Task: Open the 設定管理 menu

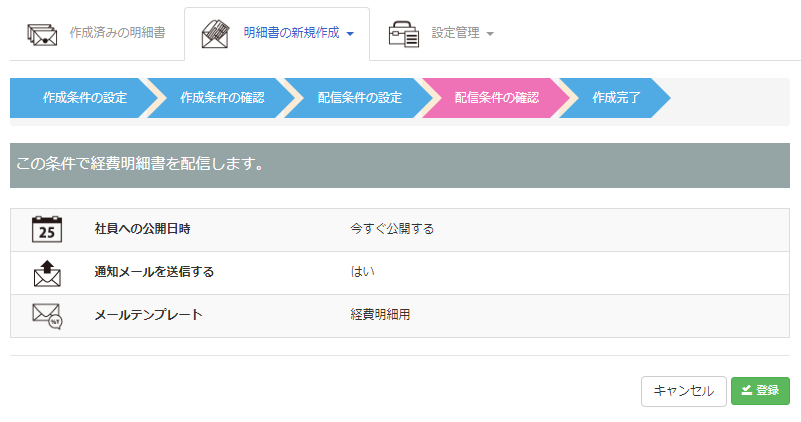Action: [x=455, y=33]
